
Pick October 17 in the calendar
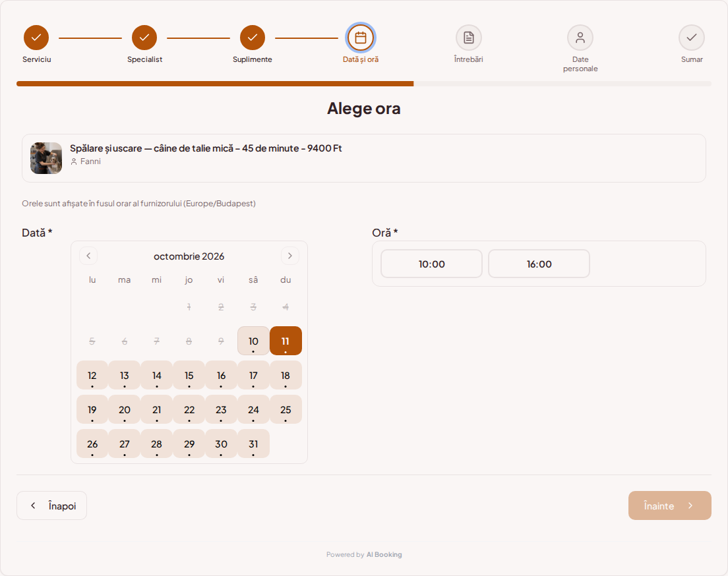253,375
